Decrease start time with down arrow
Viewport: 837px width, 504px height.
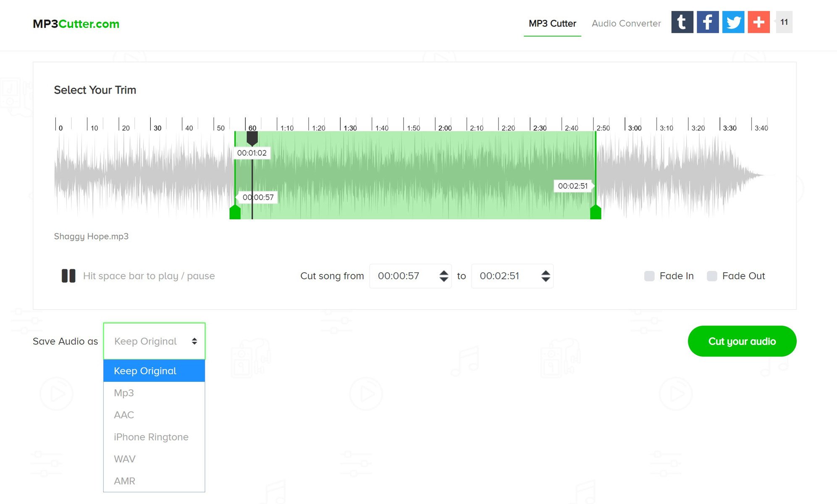pos(444,279)
